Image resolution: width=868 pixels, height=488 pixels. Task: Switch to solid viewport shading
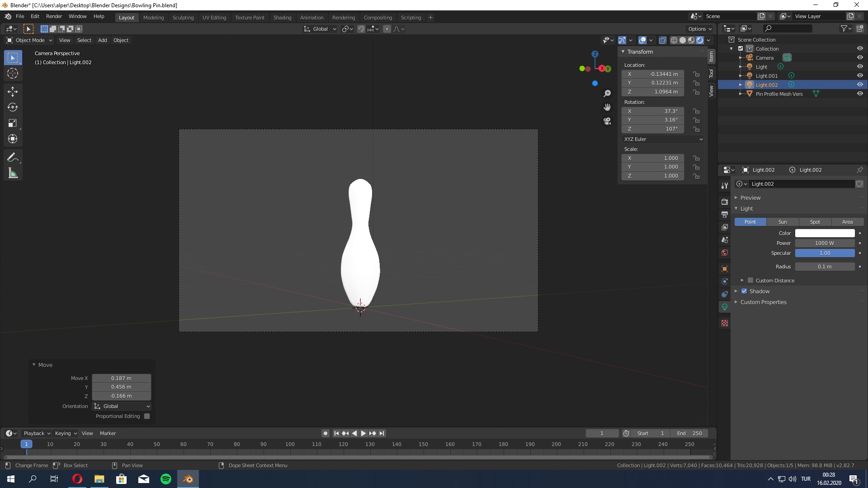683,40
